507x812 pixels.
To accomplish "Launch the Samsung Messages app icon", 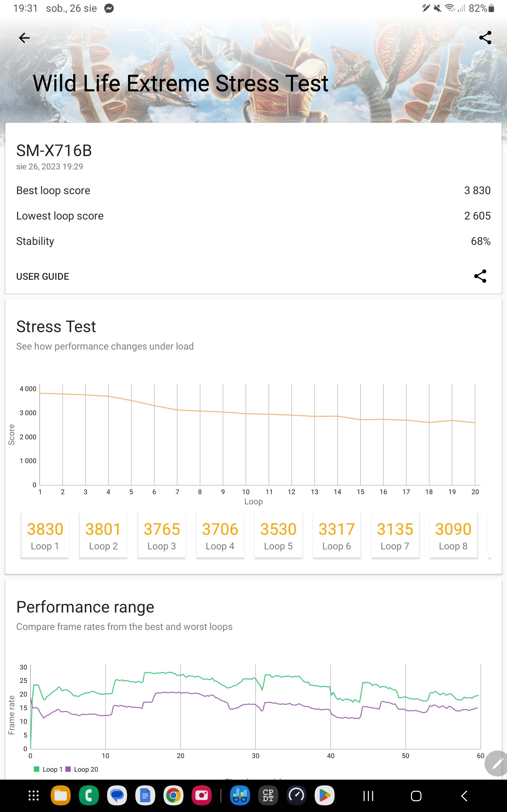I will coord(117,796).
